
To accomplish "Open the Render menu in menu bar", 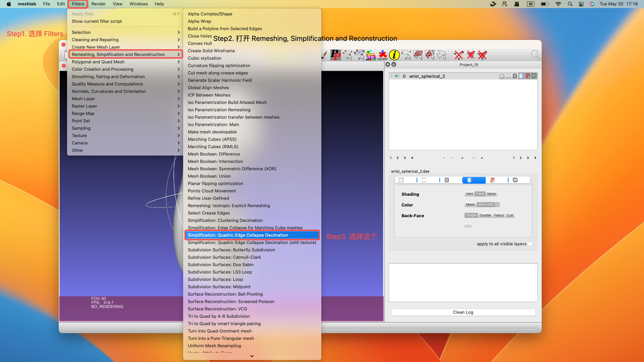I will [98, 4].
